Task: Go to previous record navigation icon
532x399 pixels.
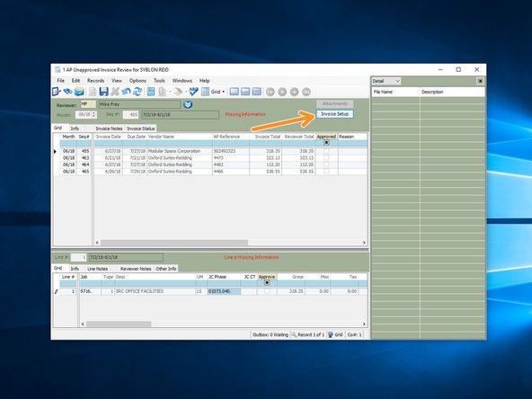Action: pos(282,92)
